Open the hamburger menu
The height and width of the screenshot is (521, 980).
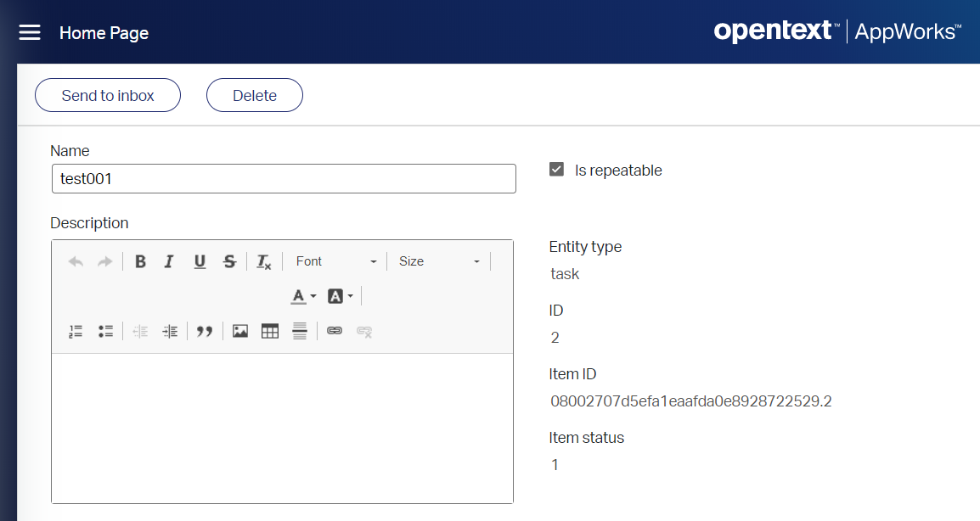[x=29, y=32]
